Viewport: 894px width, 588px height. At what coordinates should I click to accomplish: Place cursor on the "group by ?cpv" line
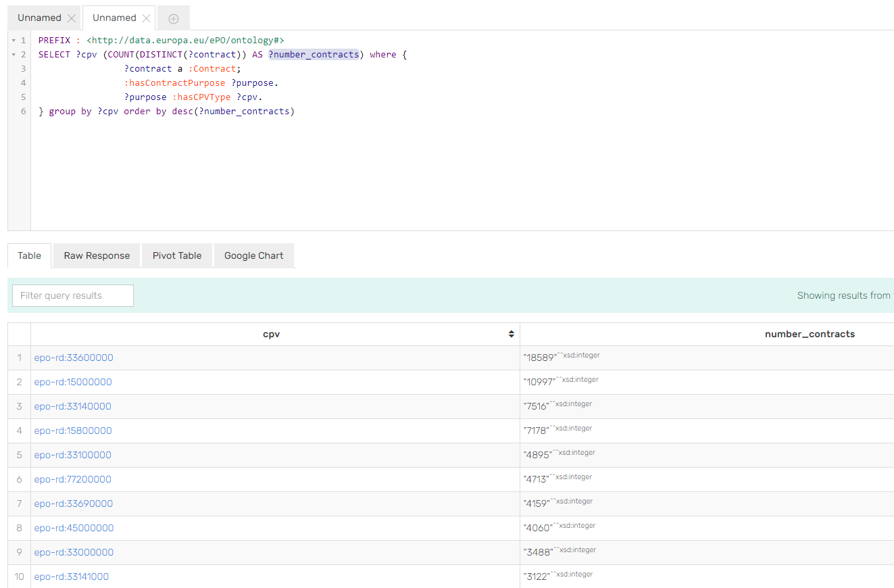pyautogui.click(x=166, y=112)
